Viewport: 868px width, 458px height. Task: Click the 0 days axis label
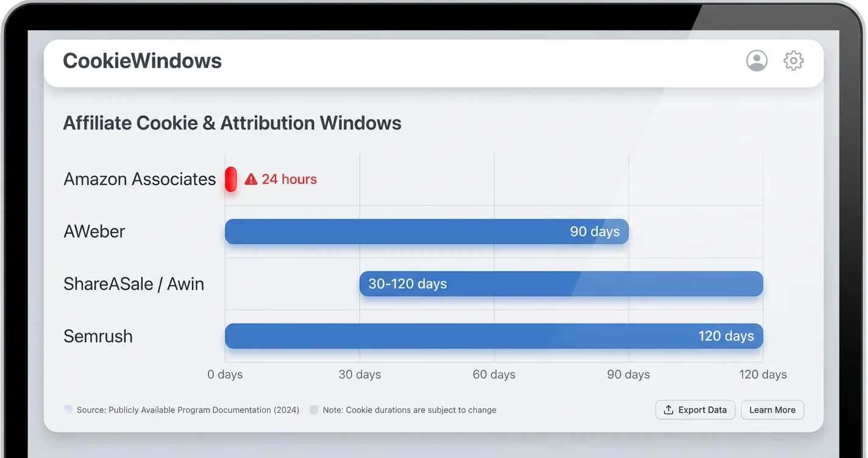(225, 375)
